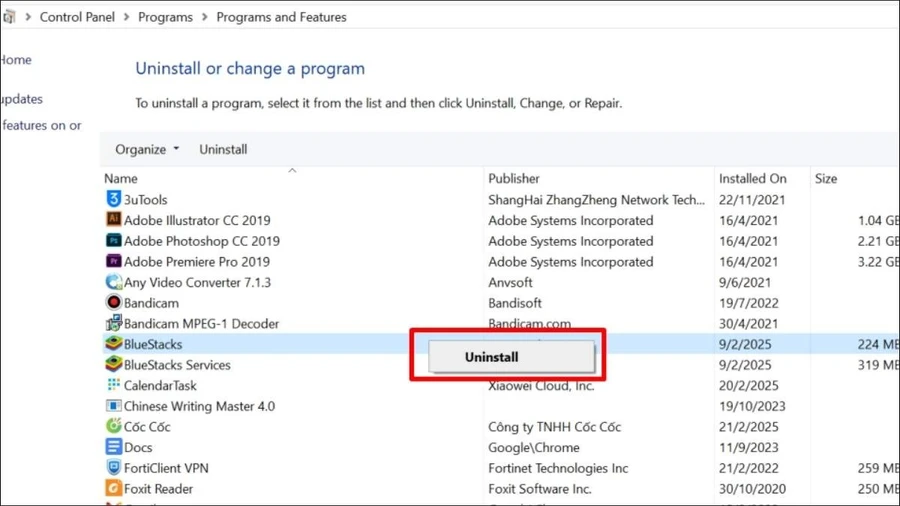This screenshot has height=506, width=900.
Task: Click the Adobe Illustrator CC 2019 icon
Action: (x=114, y=219)
